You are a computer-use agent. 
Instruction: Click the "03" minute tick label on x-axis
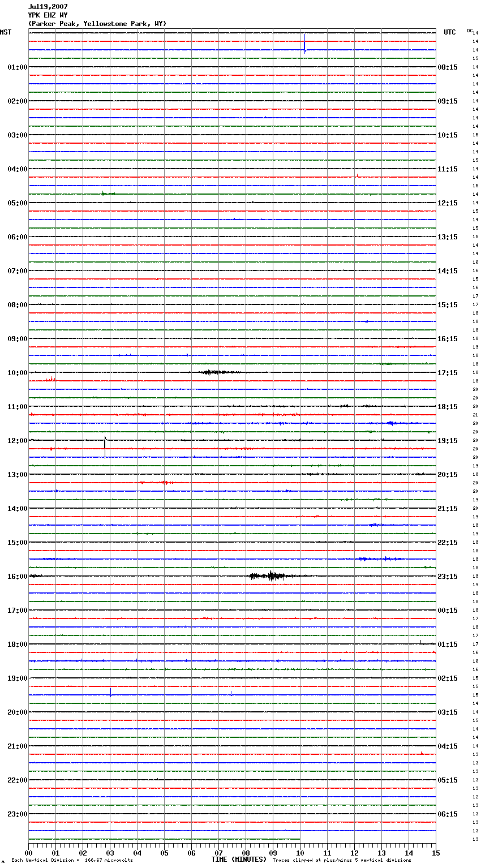(110, 853)
